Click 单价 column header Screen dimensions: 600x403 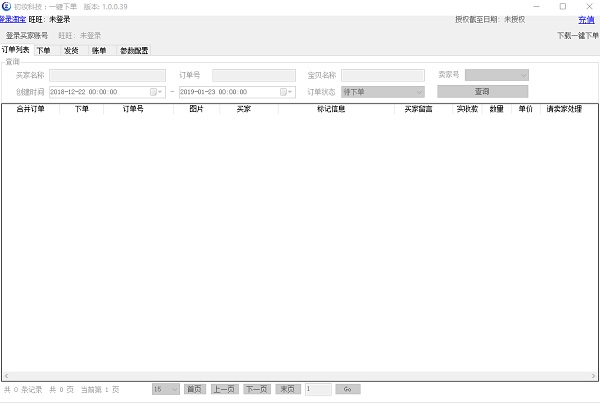(526, 109)
